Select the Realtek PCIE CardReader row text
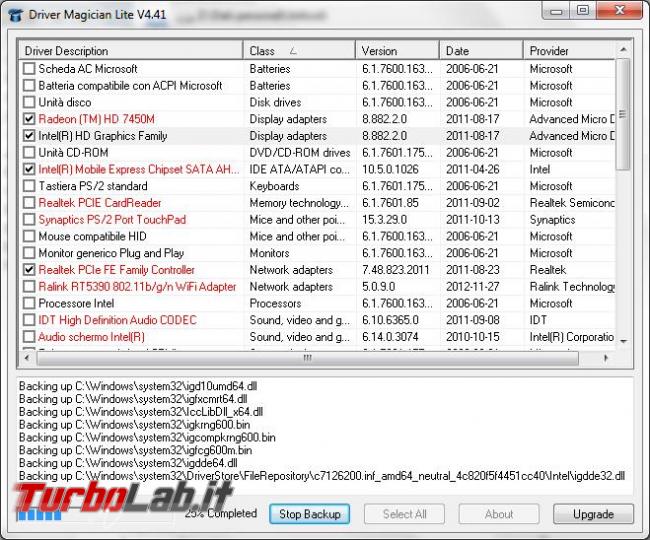Viewport: 650px width, 540px height. pos(100,203)
